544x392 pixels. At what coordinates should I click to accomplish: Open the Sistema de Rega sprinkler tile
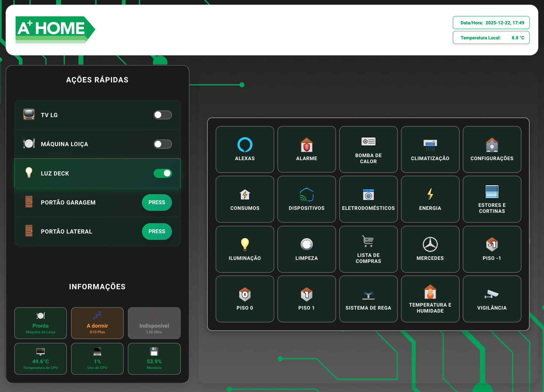368,299
